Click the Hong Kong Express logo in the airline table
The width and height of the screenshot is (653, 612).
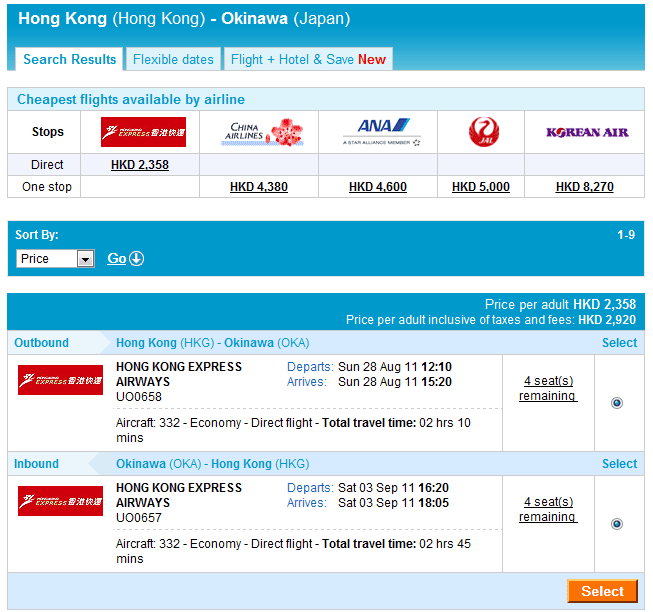click(x=143, y=132)
